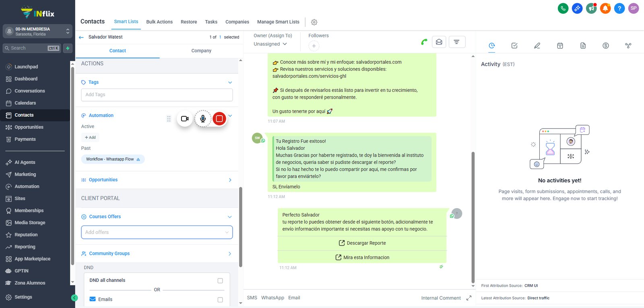The width and height of the screenshot is (644, 308).
Task: Open the megaphone announcements icon
Action: [x=591, y=8]
